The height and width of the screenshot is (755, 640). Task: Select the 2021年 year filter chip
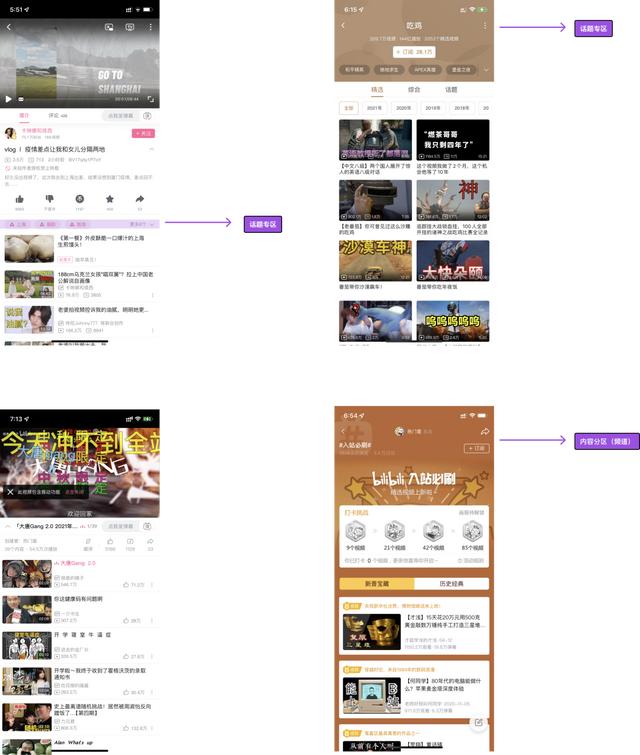374,107
